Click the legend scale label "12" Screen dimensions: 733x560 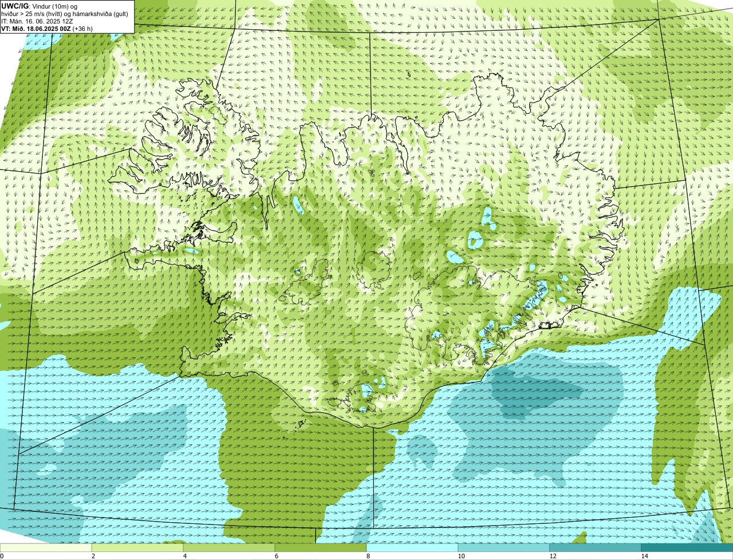pyautogui.click(x=553, y=556)
